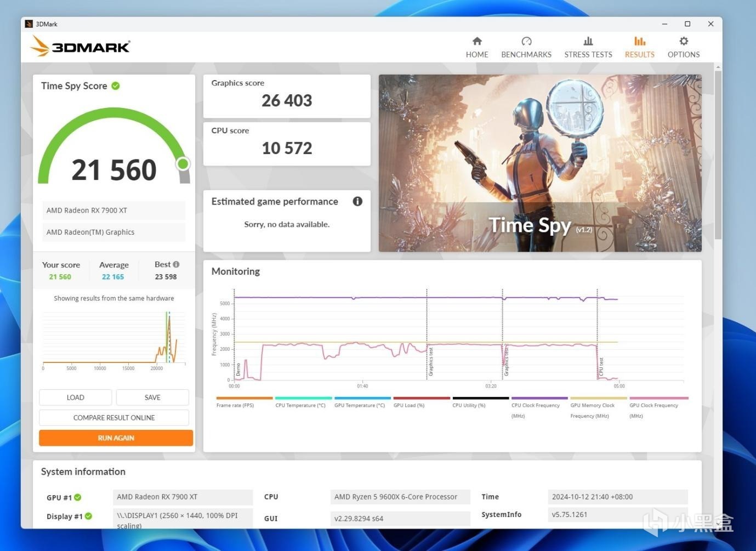
Task: Toggle CPU Utility (%) legend series
Action: point(481,402)
